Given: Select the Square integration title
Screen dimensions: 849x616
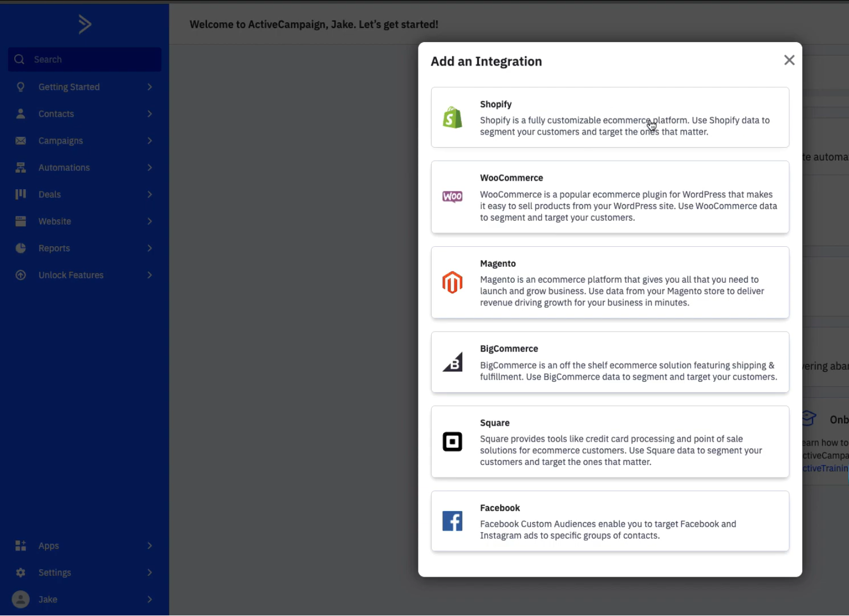Looking at the screenshot, I should [x=494, y=423].
